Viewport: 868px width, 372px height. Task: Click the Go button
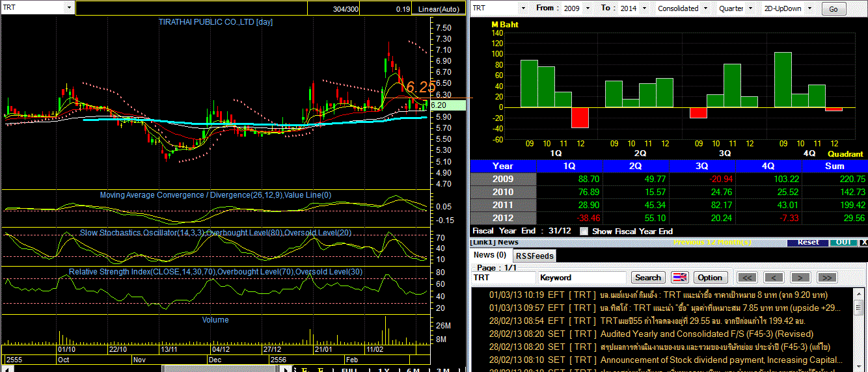click(834, 9)
